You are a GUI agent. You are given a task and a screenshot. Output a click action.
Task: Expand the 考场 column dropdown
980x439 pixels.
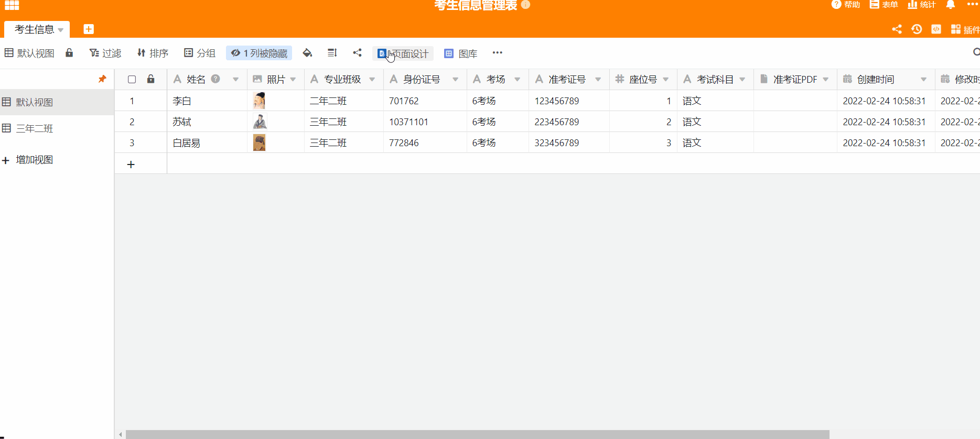[x=518, y=80]
